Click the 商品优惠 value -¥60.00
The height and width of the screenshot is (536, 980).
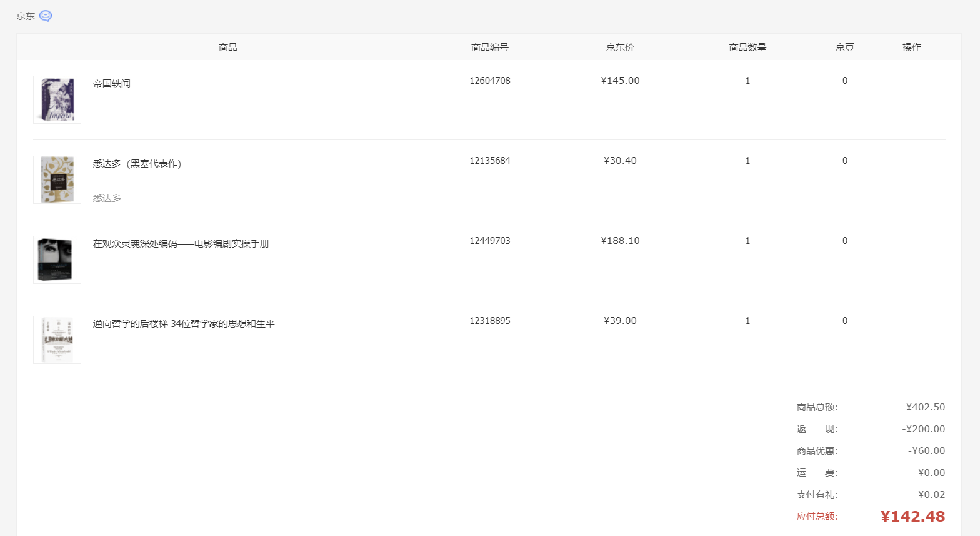pos(926,451)
